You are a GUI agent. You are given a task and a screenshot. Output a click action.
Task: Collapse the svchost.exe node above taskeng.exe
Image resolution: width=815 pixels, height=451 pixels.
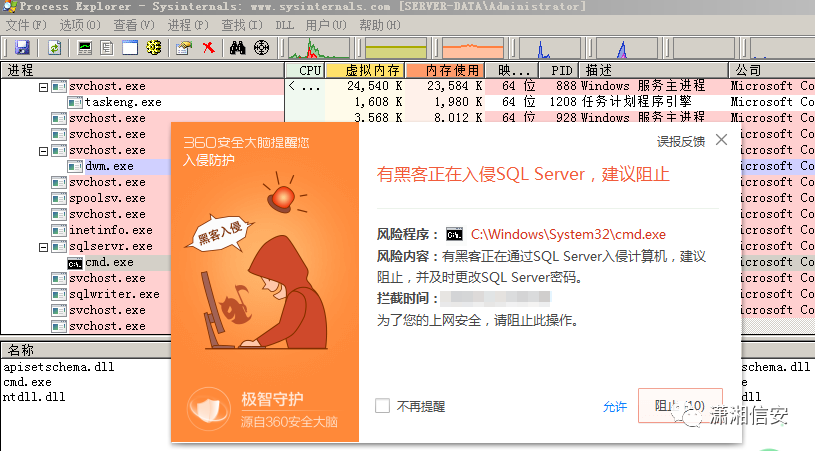(x=44, y=87)
